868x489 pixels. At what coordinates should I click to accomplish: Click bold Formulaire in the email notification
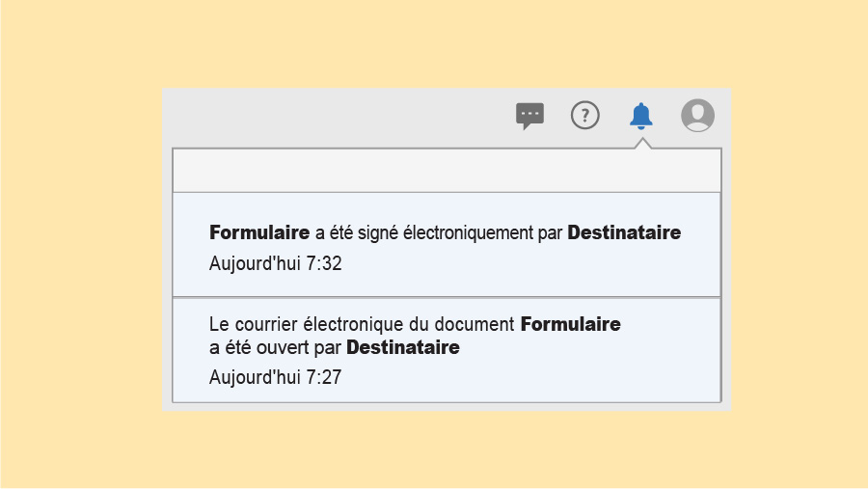point(570,324)
